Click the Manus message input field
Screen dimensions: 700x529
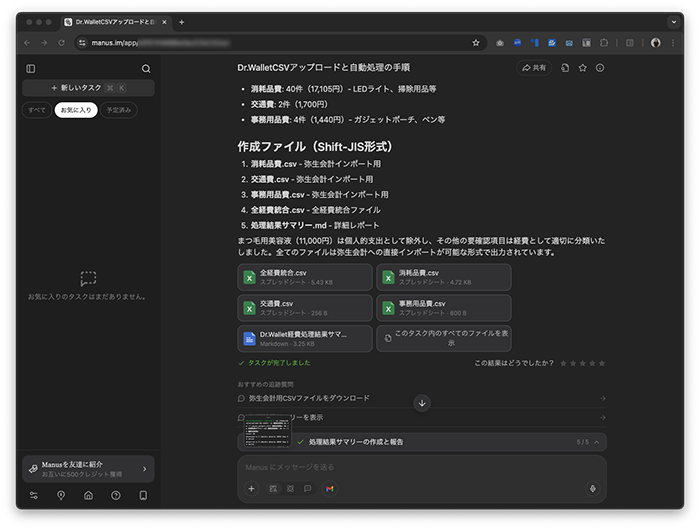coord(422,467)
